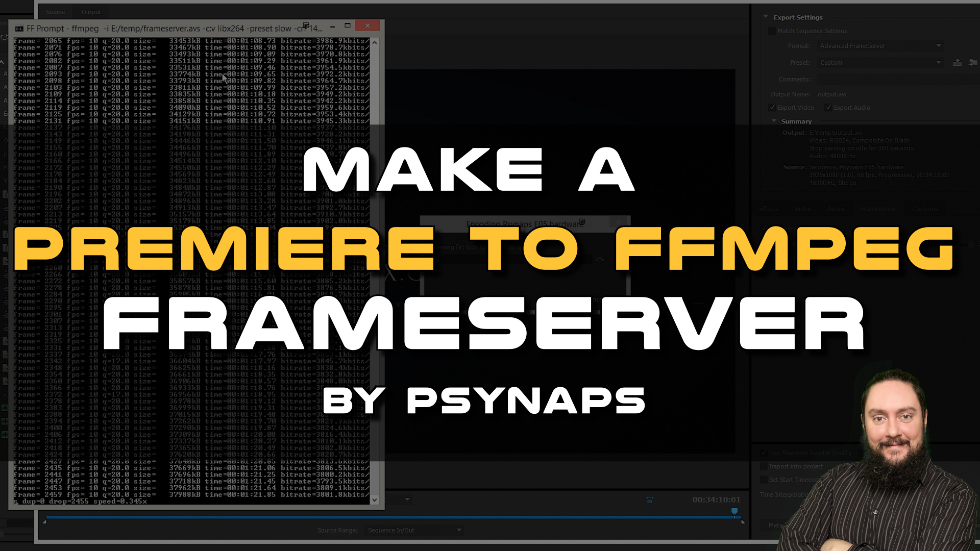Open Format dropdown in Export Settings
Viewport: 980px width, 551px height.
click(x=880, y=46)
